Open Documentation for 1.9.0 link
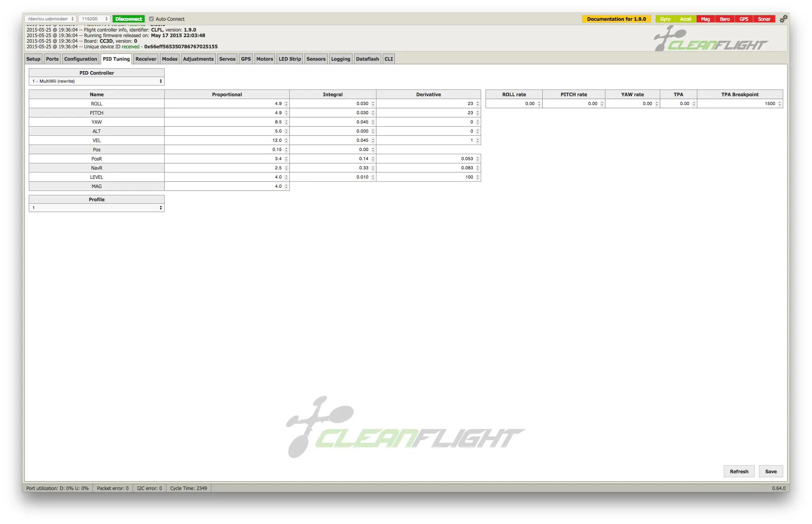This screenshot has height=524, width=812. [616, 19]
